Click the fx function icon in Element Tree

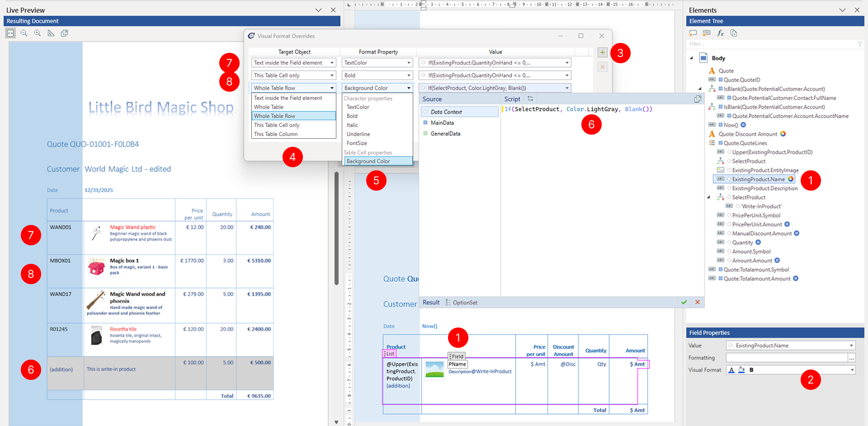click(x=720, y=33)
